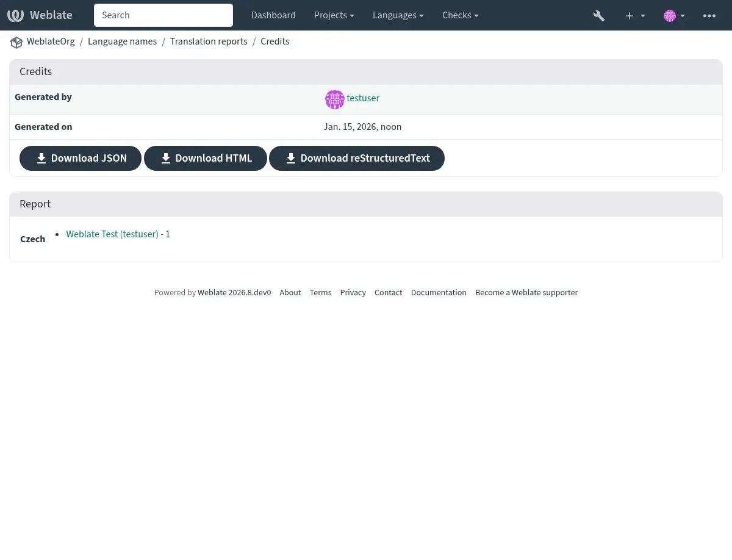Viewport: 732px width, 560px height.
Task: Click testuser avatar in Generated by row
Action: tap(335, 99)
